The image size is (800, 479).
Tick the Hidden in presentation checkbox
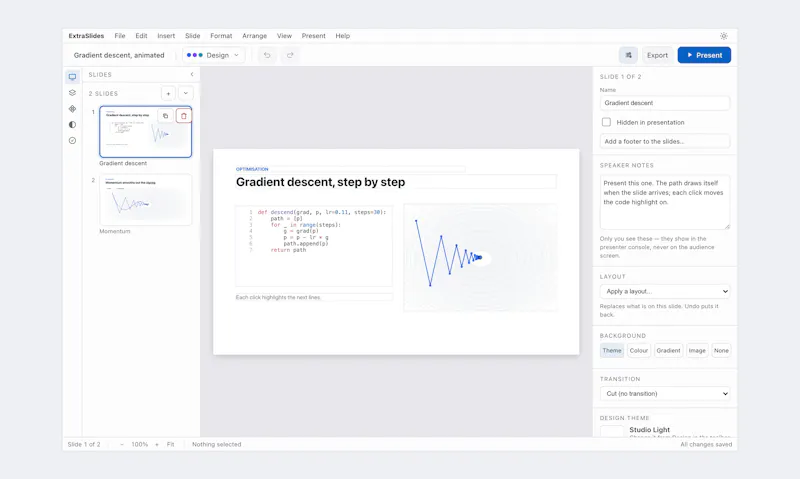606,122
